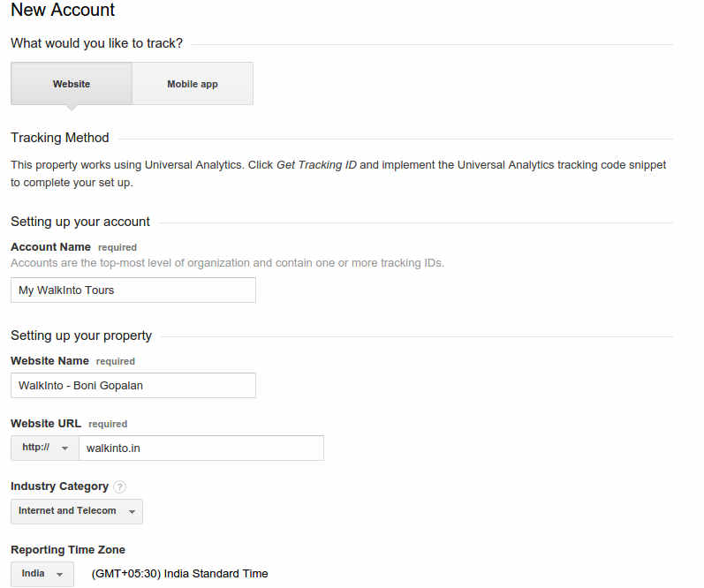
Task: Click the Account Name input field
Action: tap(133, 290)
